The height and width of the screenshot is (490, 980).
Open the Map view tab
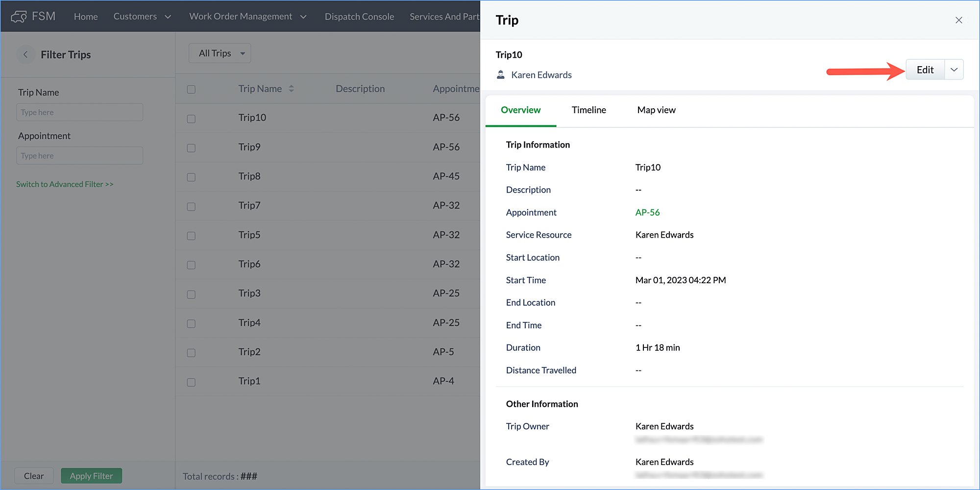tap(656, 110)
